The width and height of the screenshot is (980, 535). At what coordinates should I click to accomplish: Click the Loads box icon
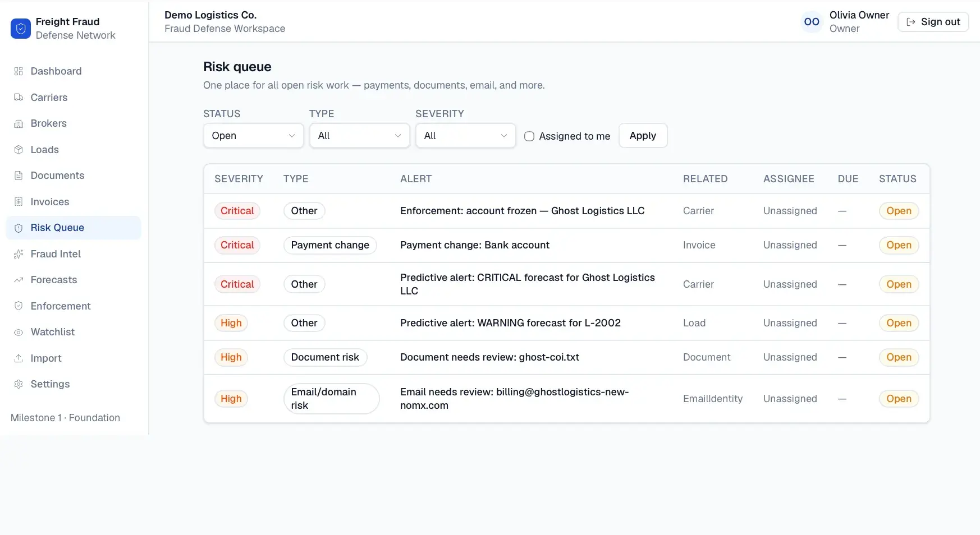tap(19, 150)
